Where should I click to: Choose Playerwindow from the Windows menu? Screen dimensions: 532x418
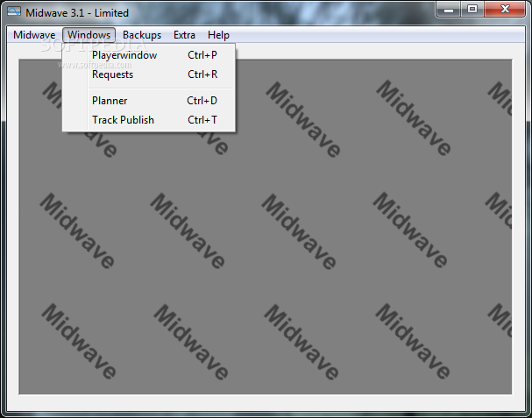[149, 55]
